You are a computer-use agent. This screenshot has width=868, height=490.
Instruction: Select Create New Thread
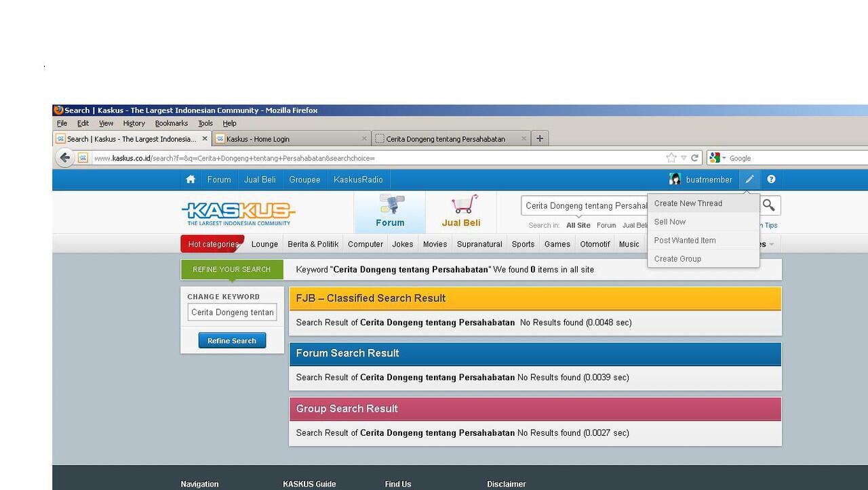coord(703,203)
